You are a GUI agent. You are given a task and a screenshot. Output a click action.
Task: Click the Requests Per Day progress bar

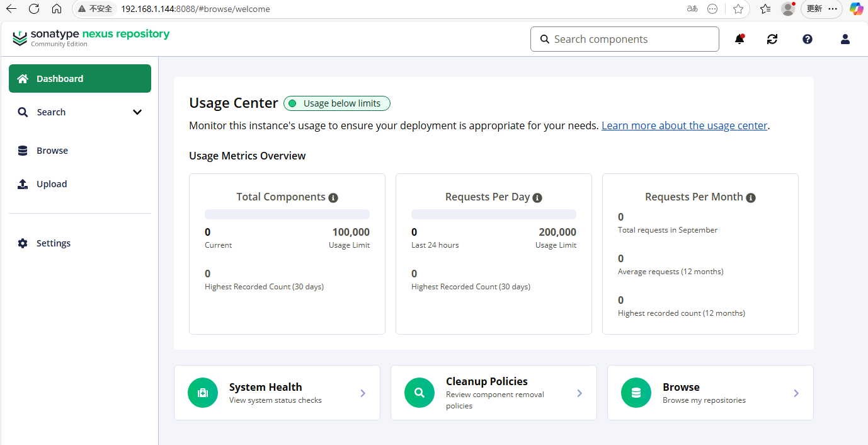pos(494,214)
